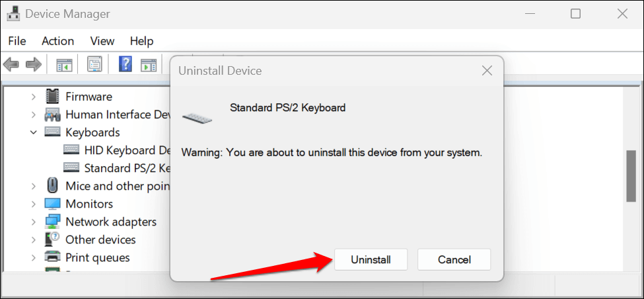Click the Back arrow toolbar icon

click(11, 65)
